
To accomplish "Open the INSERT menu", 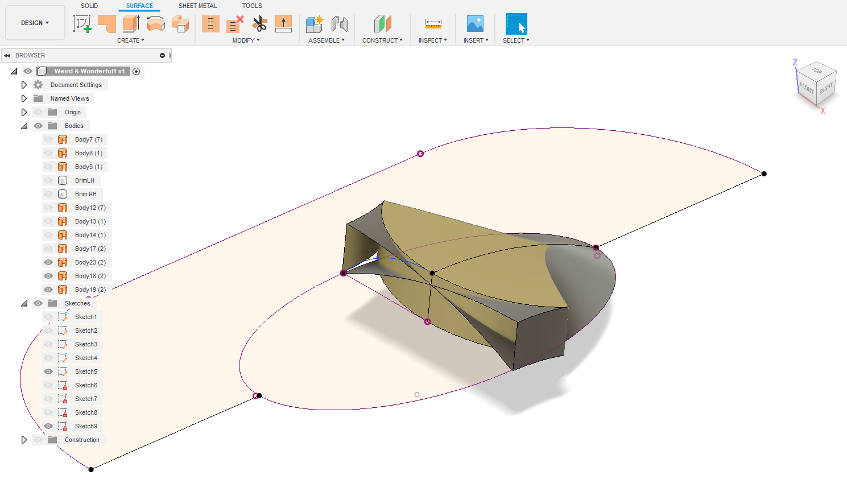I will (x=476, y=40).
